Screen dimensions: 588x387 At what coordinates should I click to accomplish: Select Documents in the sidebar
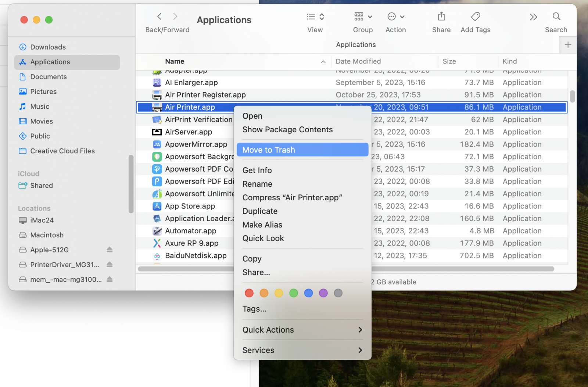[67, 77]
